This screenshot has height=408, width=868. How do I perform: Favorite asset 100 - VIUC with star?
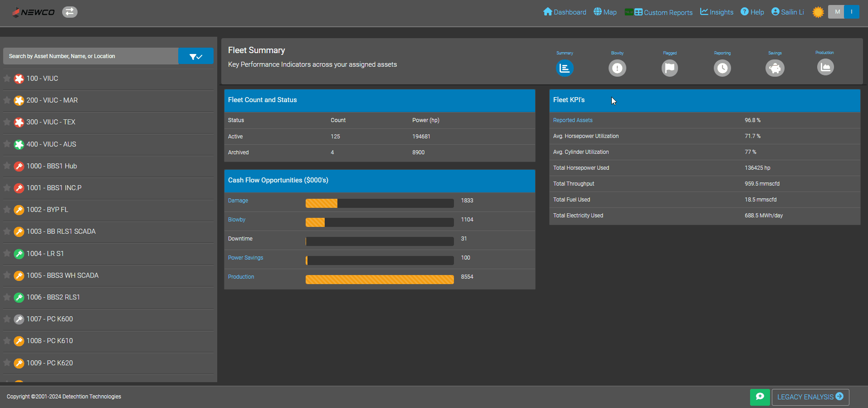click(7, 79)
